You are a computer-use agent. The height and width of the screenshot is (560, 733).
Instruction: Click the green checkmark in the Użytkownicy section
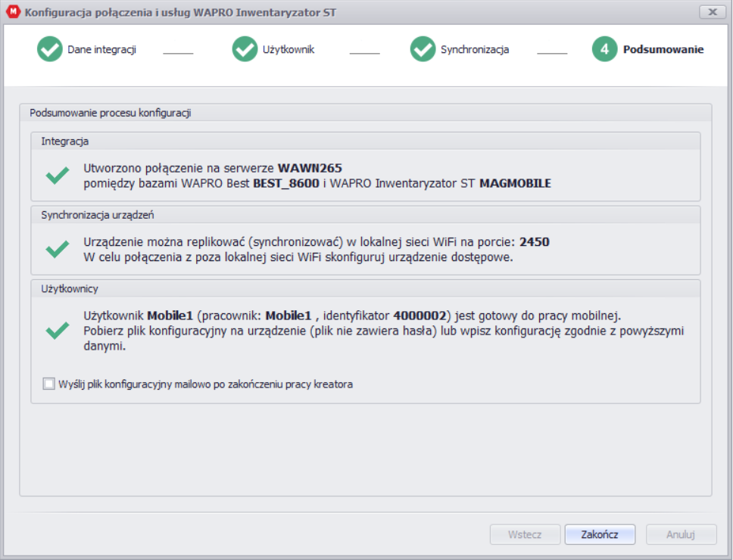point(58,331)
